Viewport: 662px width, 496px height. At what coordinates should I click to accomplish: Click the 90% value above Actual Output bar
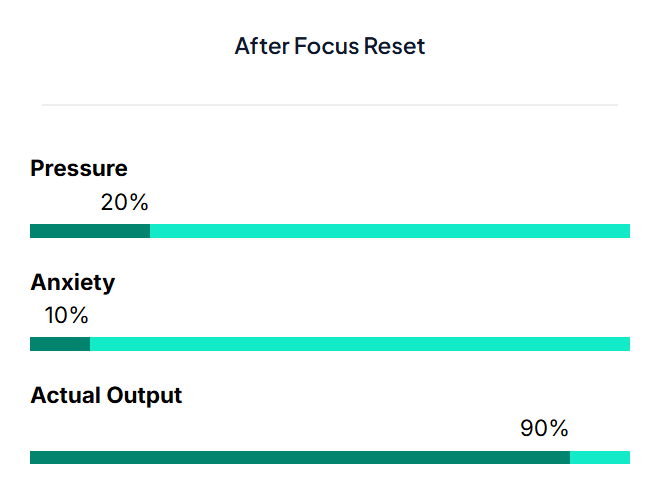click(544, 429)
